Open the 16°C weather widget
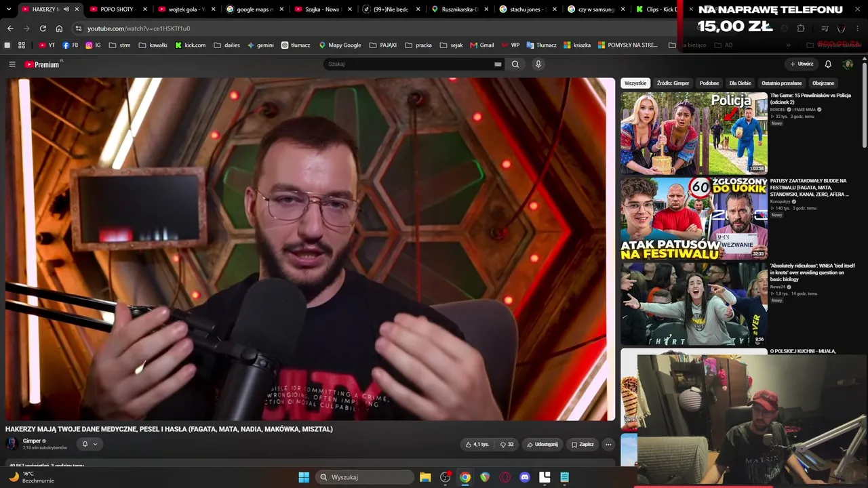This screenshot has width=868, height=488. [x=31, y=477]
